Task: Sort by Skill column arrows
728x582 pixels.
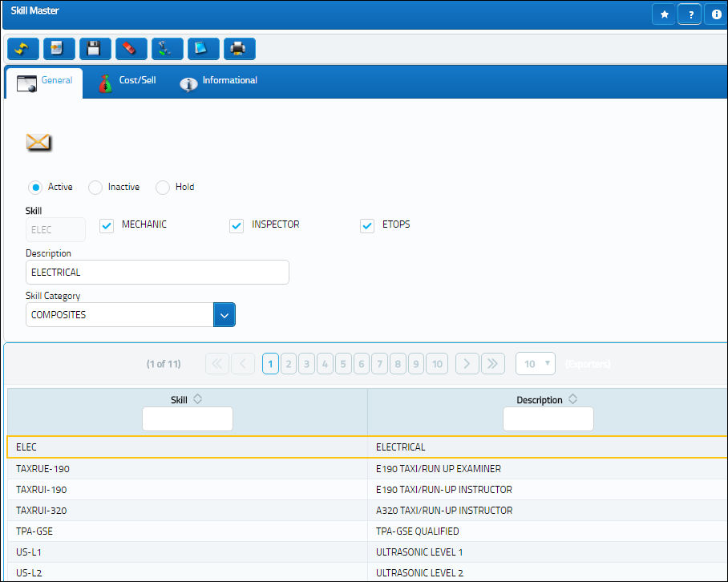Action: click(x=198, y=399)
